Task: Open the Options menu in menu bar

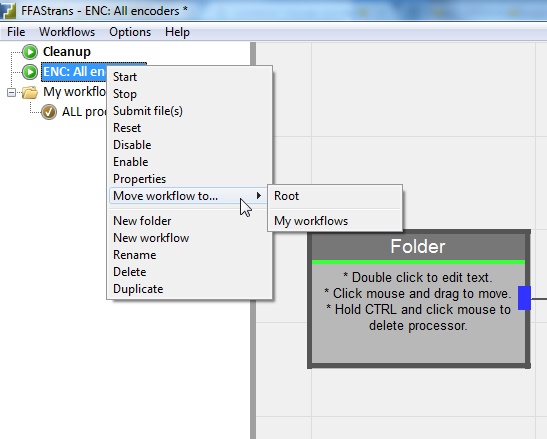Action: (x=130, y=32)
